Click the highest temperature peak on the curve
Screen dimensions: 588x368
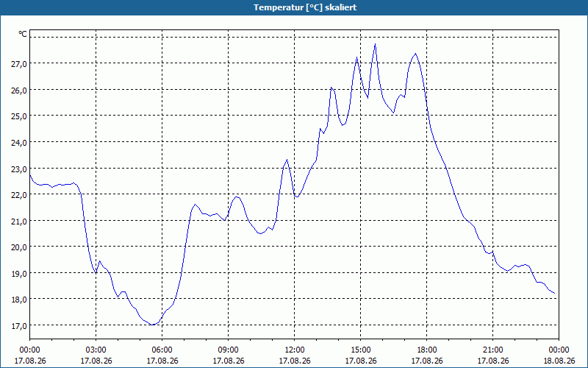[375, 44]
